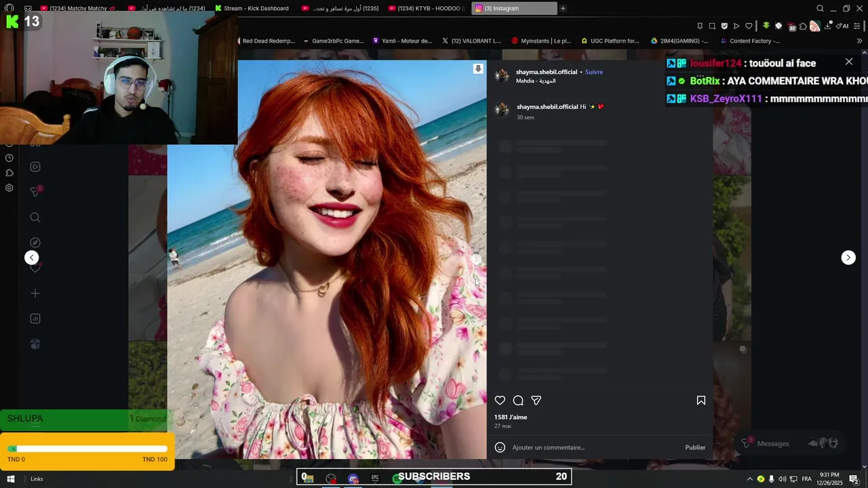Open (12) VALORANT bookmark
The image size is (868, 488).
coord(471,41)
